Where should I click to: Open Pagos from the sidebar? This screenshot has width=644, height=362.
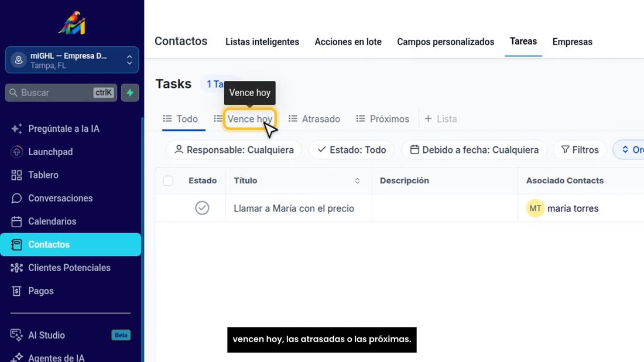(x=40, y=291)
